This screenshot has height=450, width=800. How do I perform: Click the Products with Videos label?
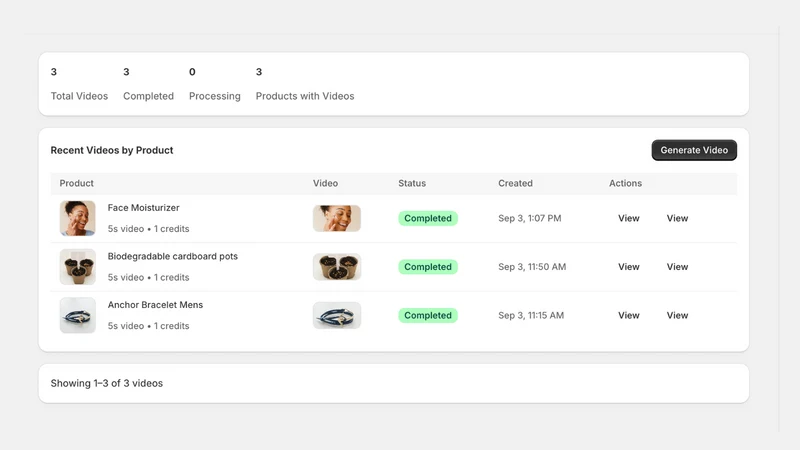point(305,96)
